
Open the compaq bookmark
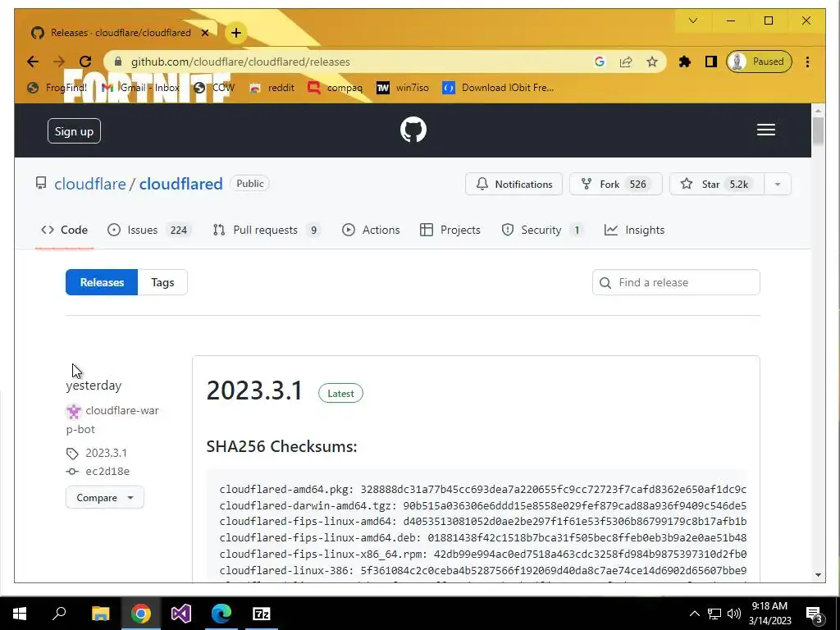[x=336, y=87]
